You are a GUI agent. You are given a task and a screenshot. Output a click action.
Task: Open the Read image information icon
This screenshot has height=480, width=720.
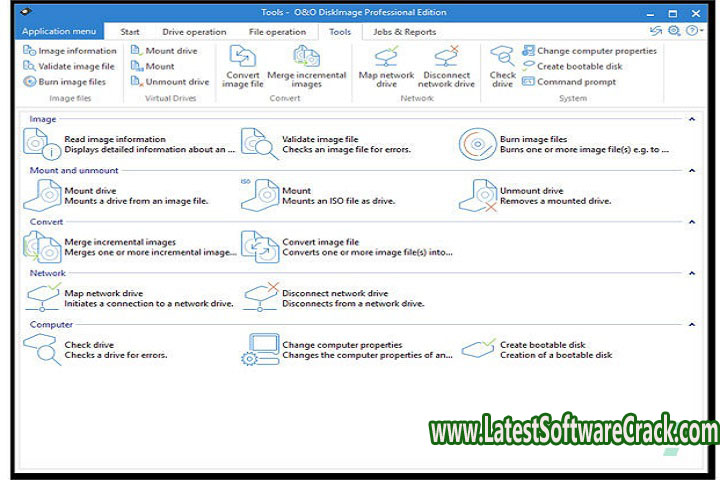(41, 144)
